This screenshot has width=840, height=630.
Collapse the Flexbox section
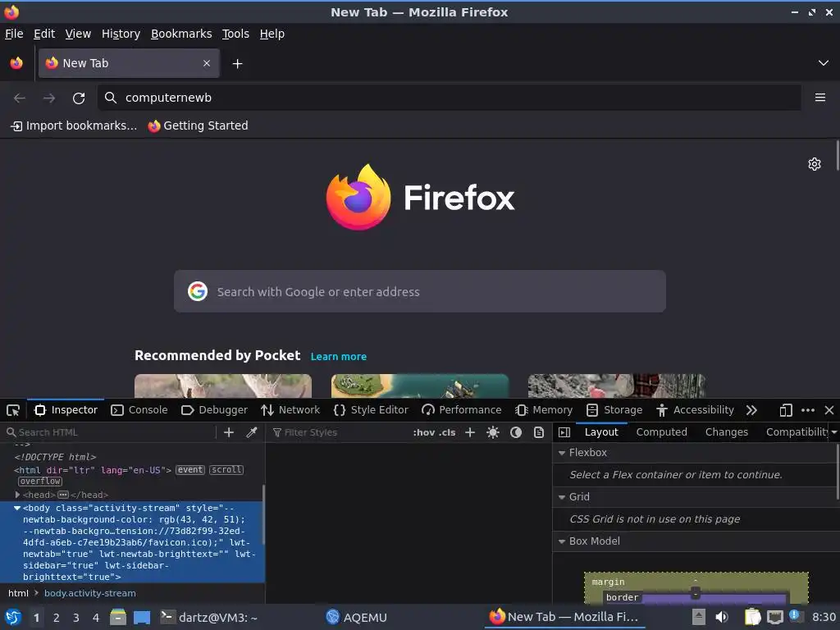coord(562,453)
